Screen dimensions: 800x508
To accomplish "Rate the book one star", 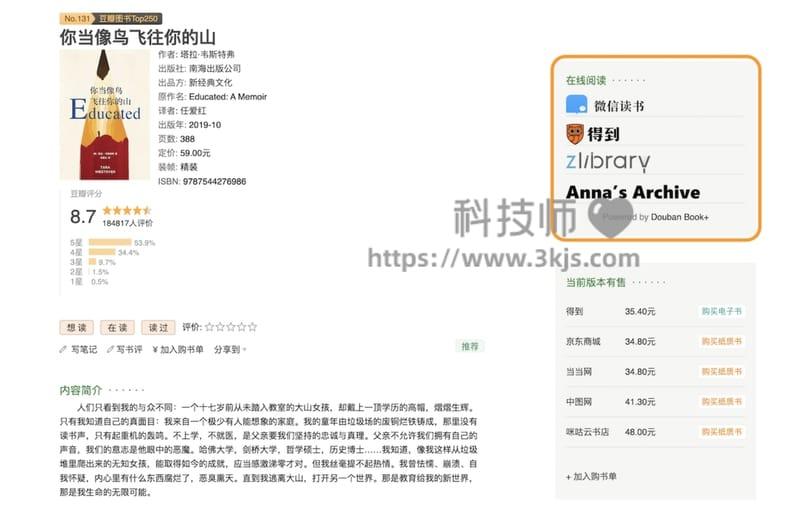I will [209, 327].
